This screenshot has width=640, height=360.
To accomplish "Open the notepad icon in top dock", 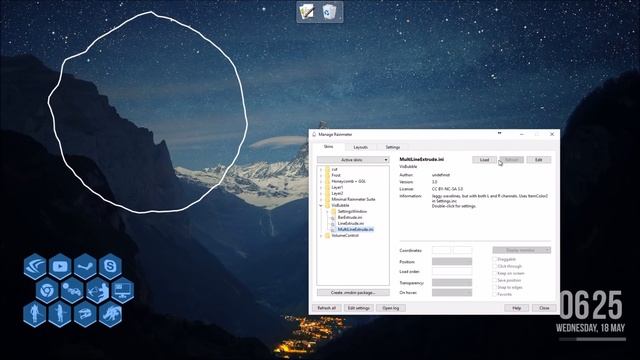I will 307,11.
